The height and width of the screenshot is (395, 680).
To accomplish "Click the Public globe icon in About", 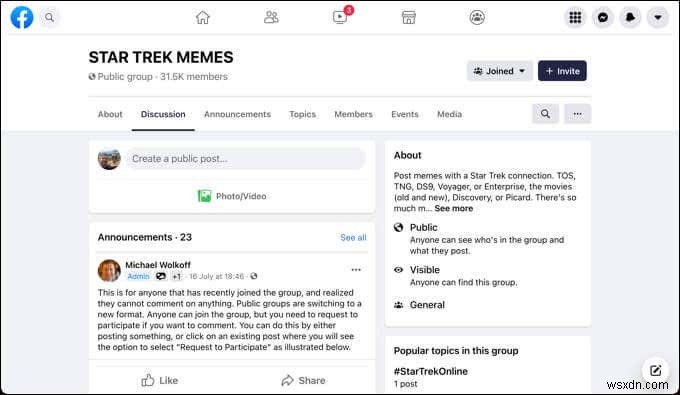I will (x=398, y=227).
